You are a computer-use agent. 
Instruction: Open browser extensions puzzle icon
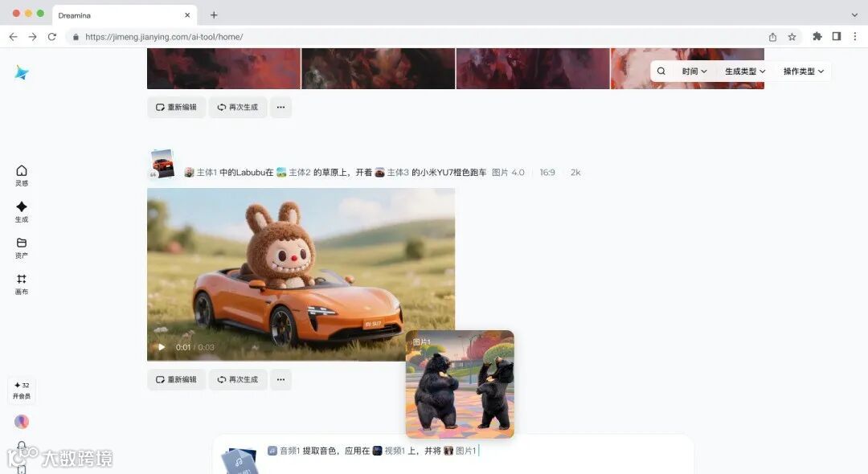[817, 36]
